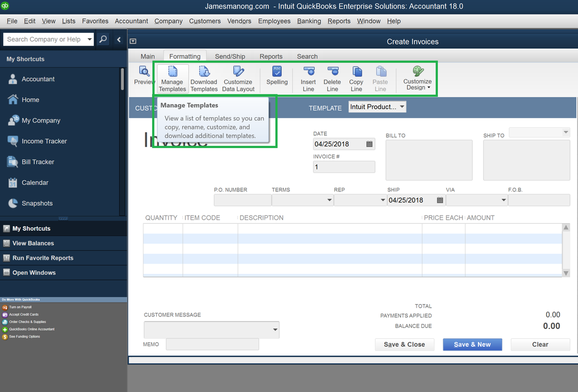
Task: Use the Paste Line tool
Action: (380, 77)
